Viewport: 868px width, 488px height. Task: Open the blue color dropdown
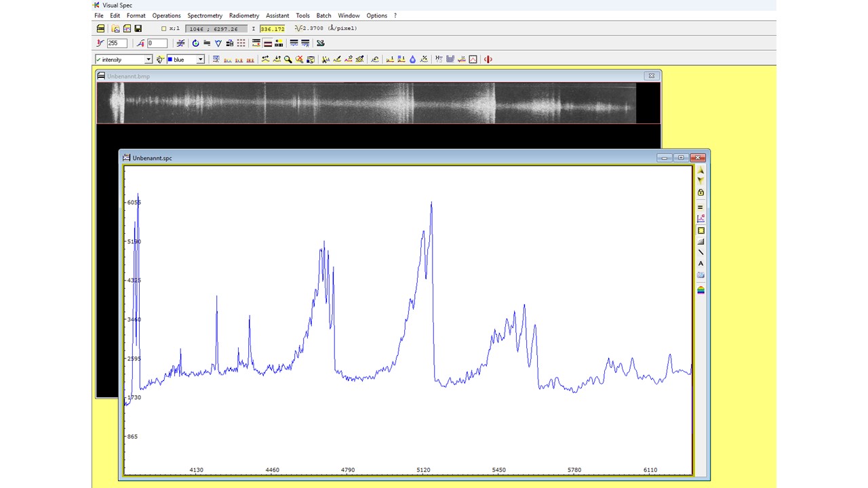pyautogui.click(x=200, y=60)
